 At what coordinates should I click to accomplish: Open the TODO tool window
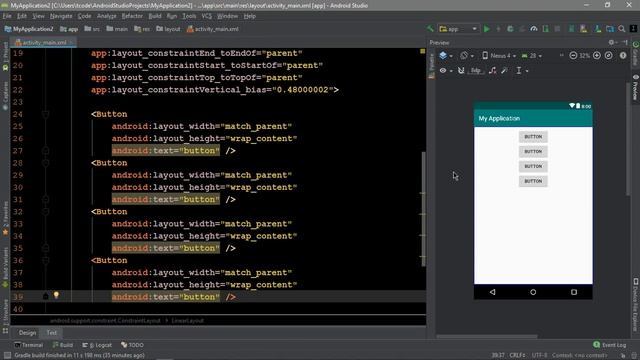pyautogui.click(x=132, y=345)
